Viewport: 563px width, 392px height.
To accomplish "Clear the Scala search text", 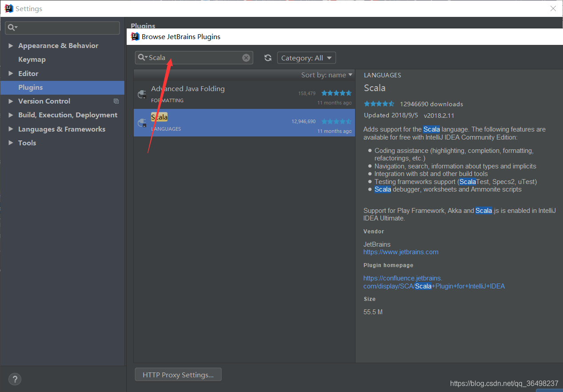I will coord(246,58).
